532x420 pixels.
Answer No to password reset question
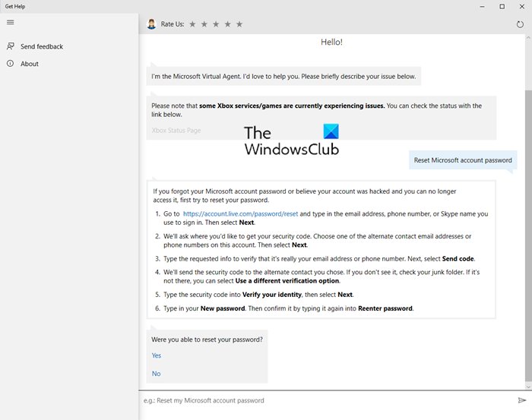coord(156,374)
